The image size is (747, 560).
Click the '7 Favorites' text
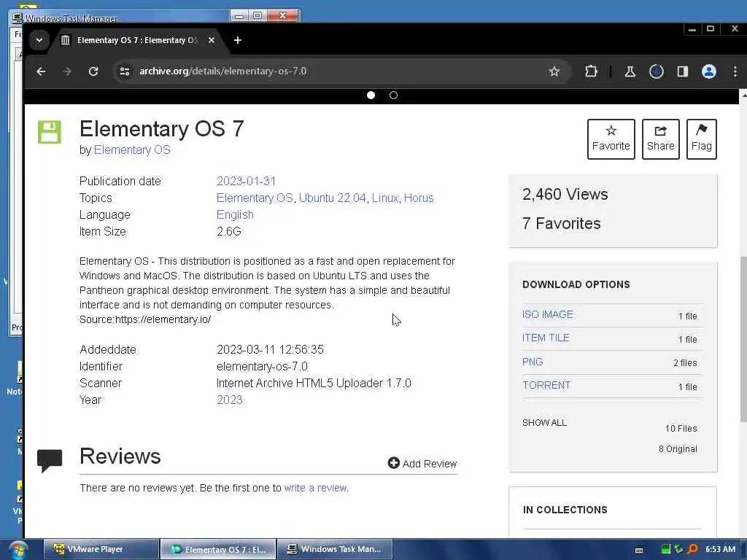561,223
